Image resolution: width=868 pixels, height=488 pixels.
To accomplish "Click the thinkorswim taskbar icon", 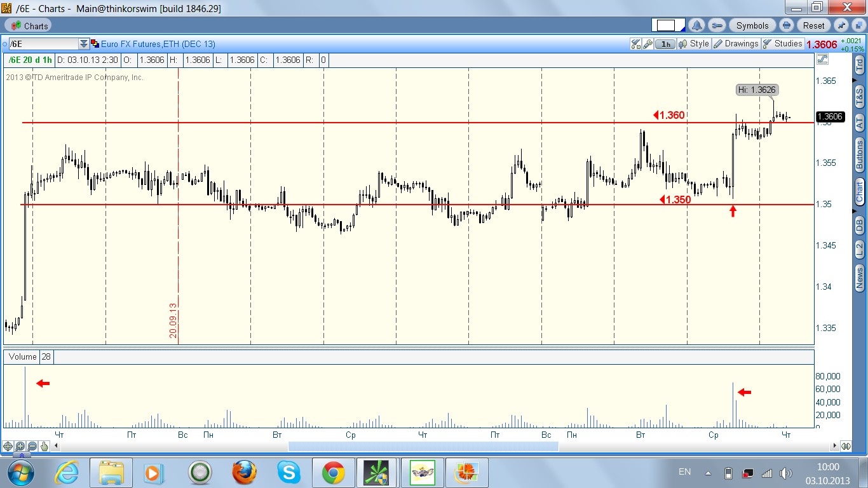I will [x=376, y=472].
